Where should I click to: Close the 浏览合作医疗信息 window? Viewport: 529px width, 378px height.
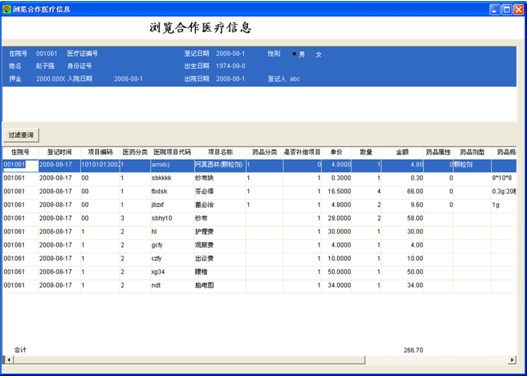coord(519,9)
